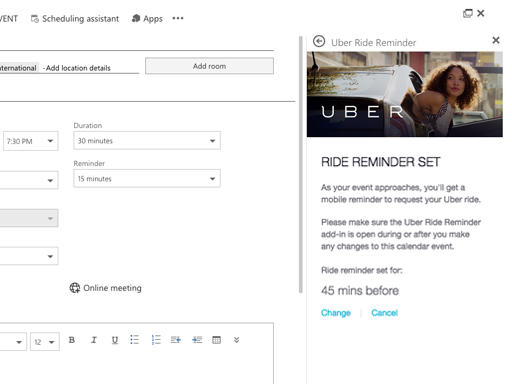Open the Reminder 15 minutes dropdown

tap(147, 179)
